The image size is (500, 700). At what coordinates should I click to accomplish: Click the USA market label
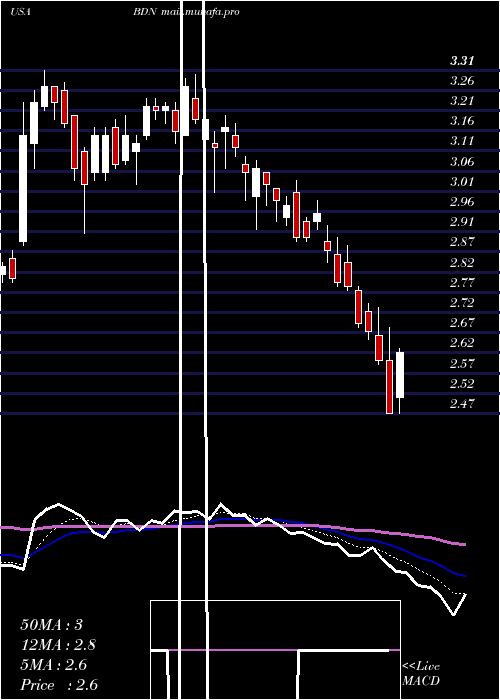point(20,12)
